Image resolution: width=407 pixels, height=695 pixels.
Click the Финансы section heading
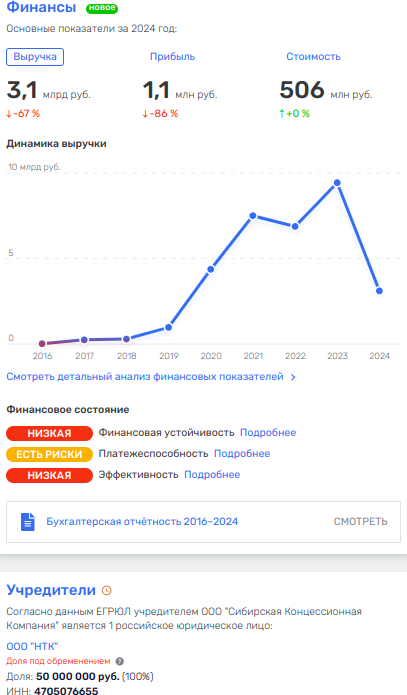[x=41, y=8]
